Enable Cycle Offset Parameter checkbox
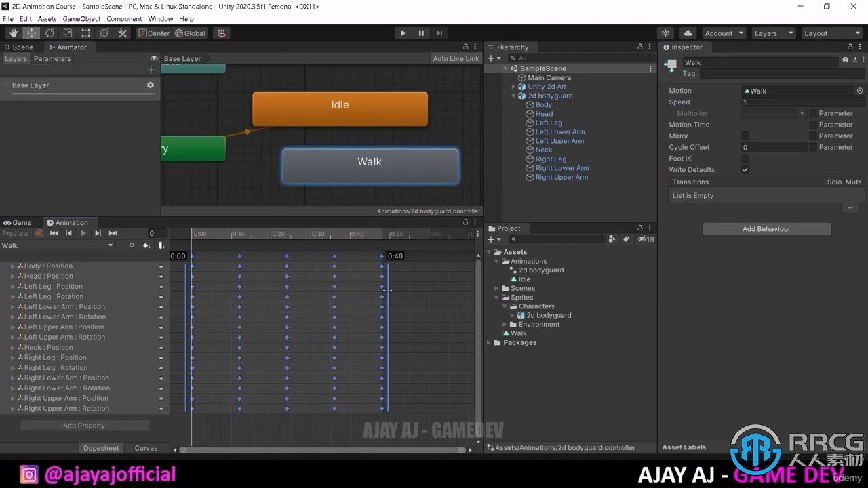868x488 pixels. (x=813, y=147)
